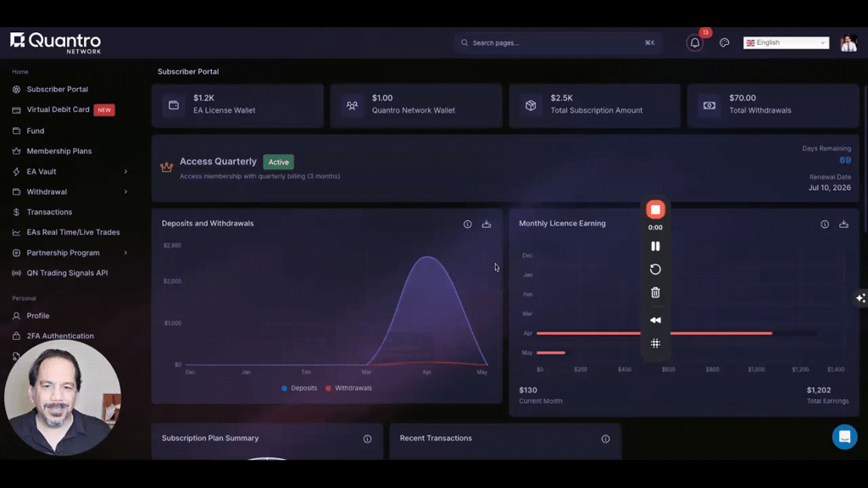Expand the Partnership Program submenu

[125, 252]
